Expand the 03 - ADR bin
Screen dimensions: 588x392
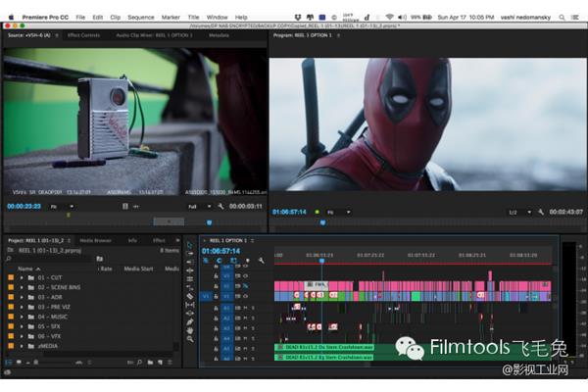(x=22, y=297)
